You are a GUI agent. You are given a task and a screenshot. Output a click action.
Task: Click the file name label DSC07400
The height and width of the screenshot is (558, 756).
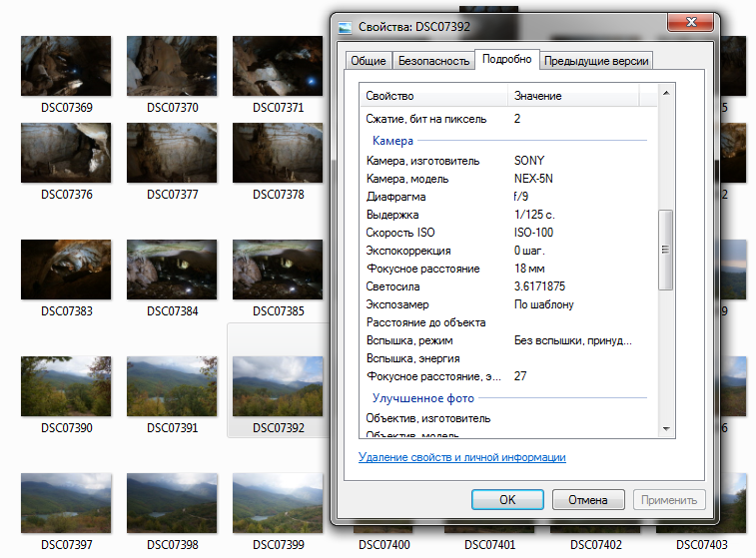[x=383, y=544]
